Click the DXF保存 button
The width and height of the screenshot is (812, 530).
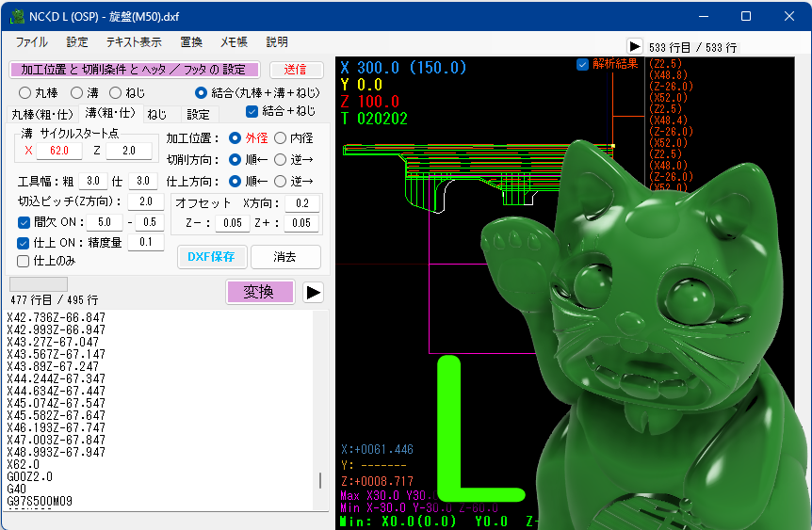tap(211, 257)
